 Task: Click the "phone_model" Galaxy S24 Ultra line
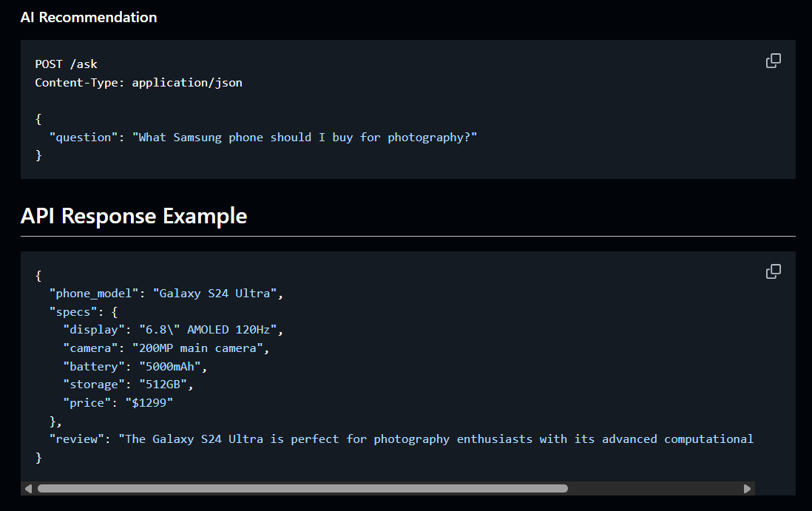[x=166, y=294]
